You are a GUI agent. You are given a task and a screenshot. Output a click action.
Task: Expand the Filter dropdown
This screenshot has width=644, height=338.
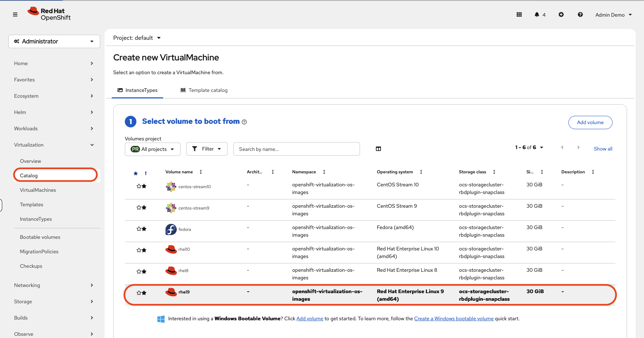pos(207,149)
